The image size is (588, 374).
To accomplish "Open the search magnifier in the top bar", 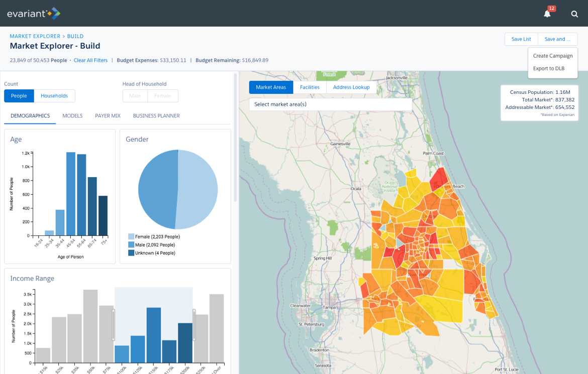I will point(574,14).
